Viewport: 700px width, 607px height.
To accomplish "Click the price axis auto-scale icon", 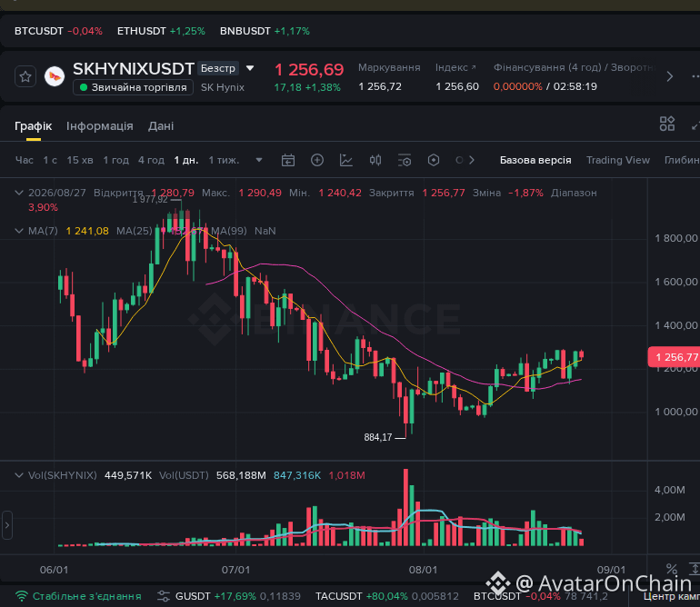I will (x=695, y=569).
